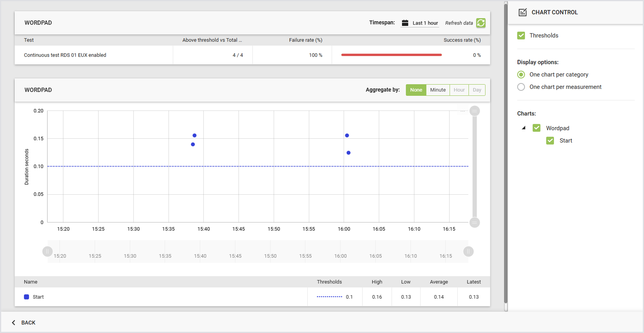This screenshot has height=333, width=644.
Task: Click the Name column header
Action: (x=31, y=282)
